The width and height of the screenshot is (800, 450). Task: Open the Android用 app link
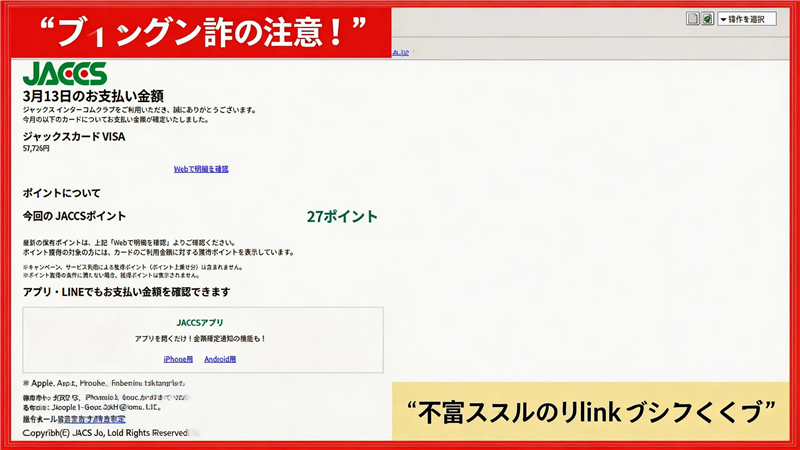(x=220, y=358)
